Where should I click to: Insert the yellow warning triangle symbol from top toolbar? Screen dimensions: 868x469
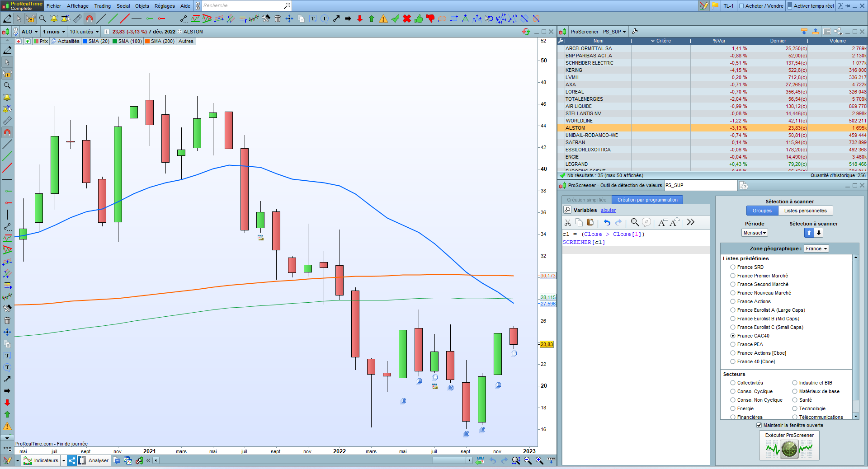tap(383, 19)
